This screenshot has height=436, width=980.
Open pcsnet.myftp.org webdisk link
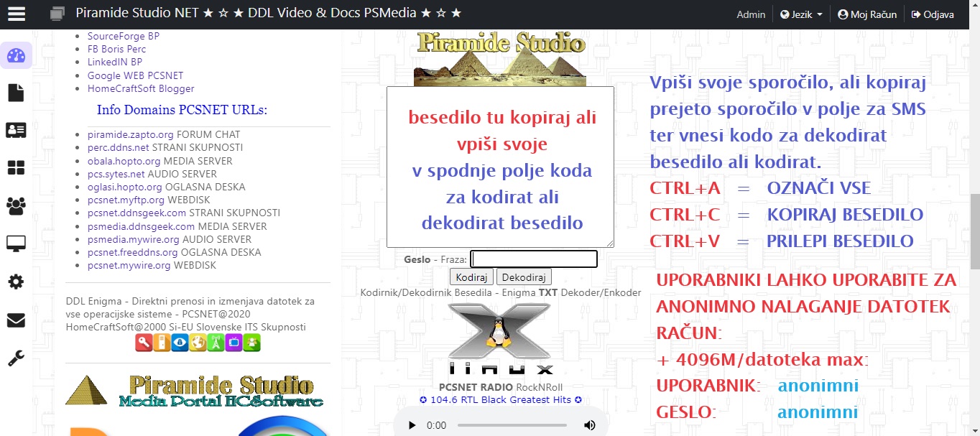[126, 200]
